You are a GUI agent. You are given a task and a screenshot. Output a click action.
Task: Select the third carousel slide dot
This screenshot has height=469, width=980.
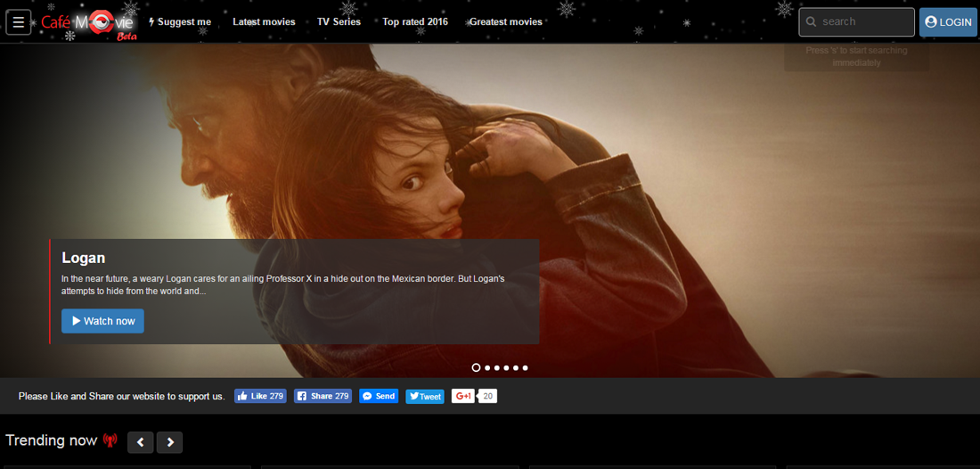497,367
